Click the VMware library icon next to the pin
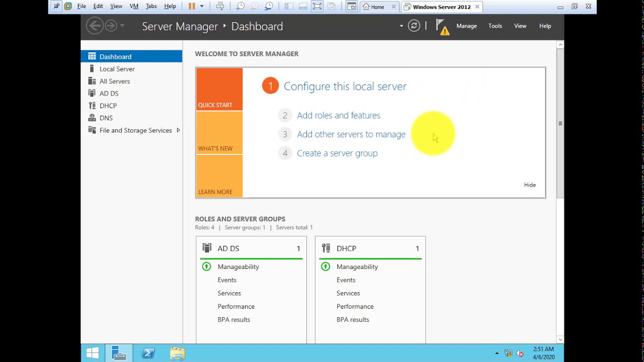This screenshot has height=362, width=644. [68, 7]
